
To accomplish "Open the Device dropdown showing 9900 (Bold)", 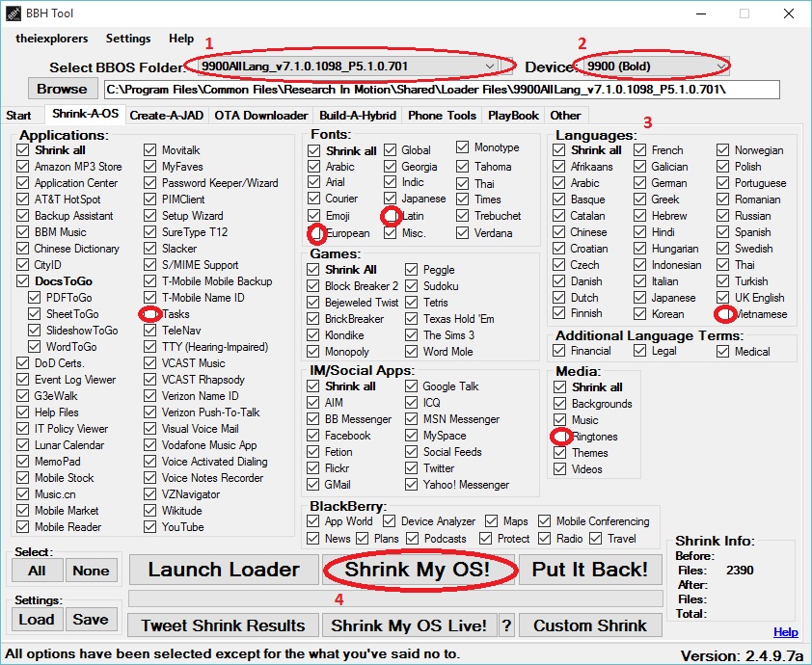I will 657,66.
